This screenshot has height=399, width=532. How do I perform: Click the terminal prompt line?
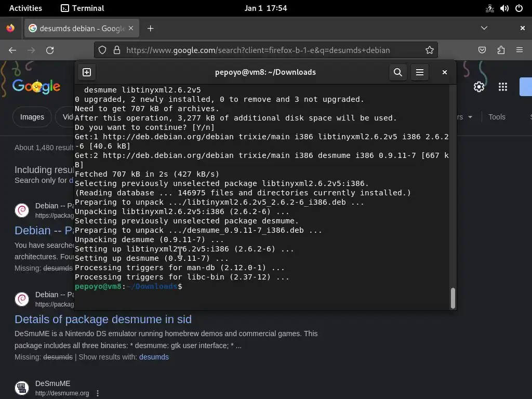(129, 286)
